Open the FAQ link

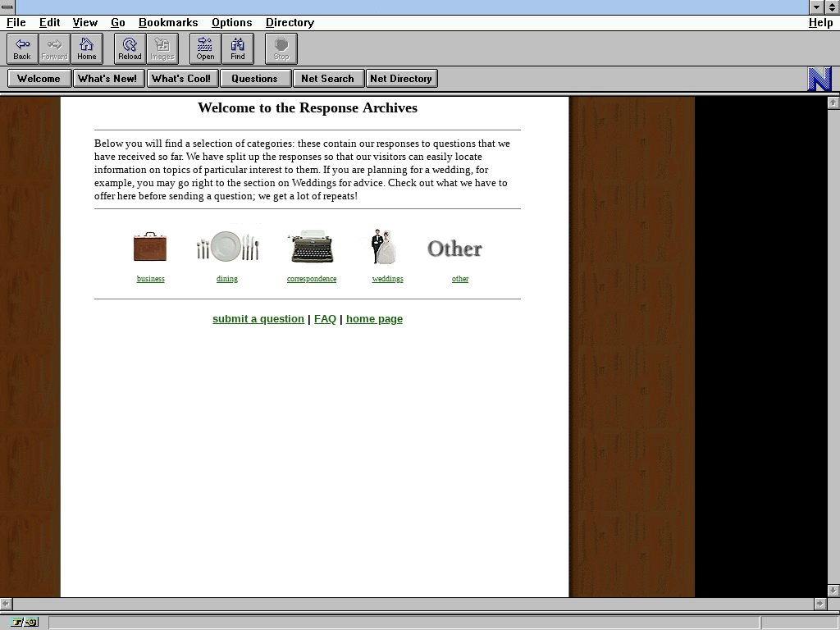[325, 319]
